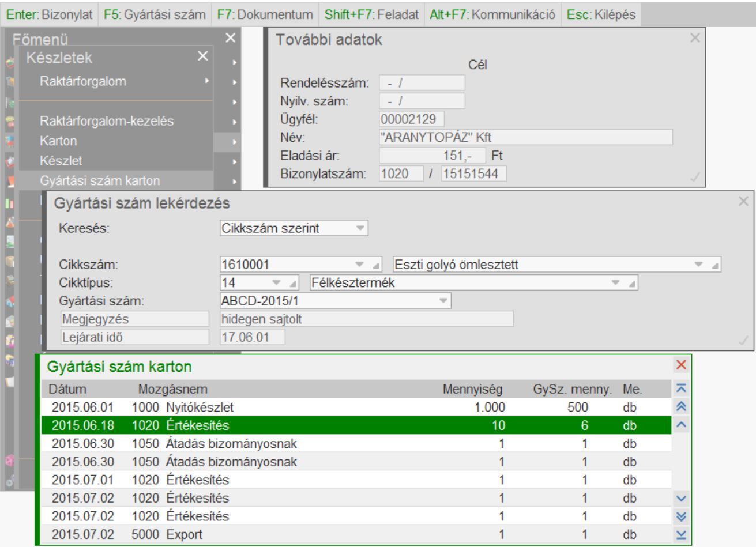756x547 pixels.
Task: Select the 2015.06.01 Nyitókészlet row
Action: 357,407
